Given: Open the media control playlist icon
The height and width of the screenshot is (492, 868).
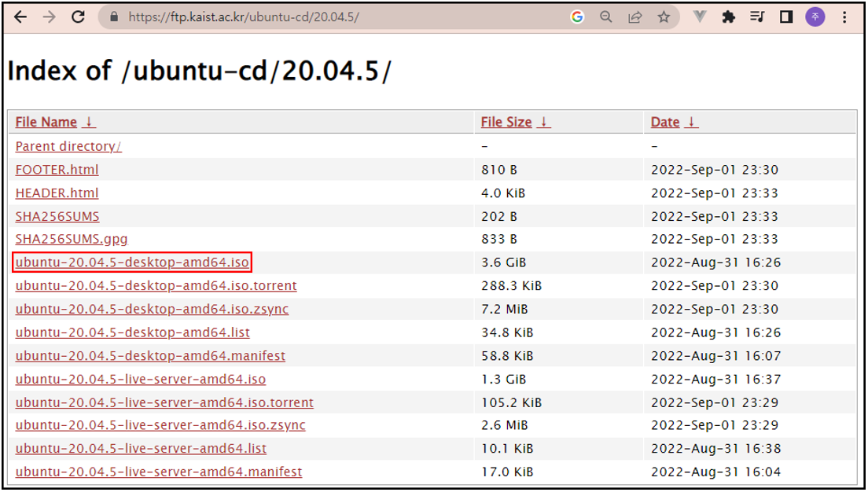Looking at the screenshot, I should (x=757, y=17).
